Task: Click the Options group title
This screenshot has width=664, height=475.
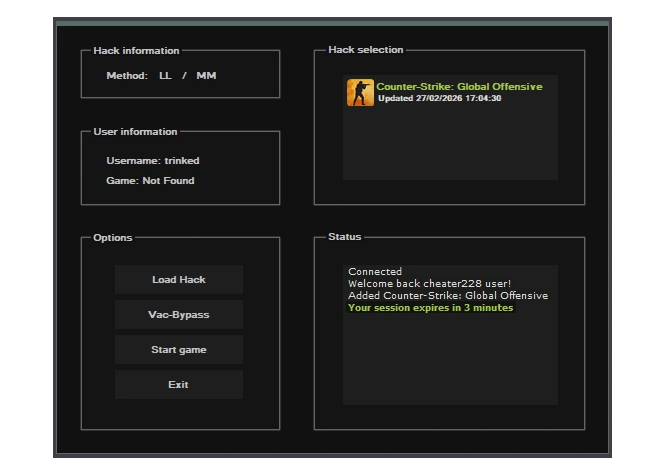Action: (113, 238)
